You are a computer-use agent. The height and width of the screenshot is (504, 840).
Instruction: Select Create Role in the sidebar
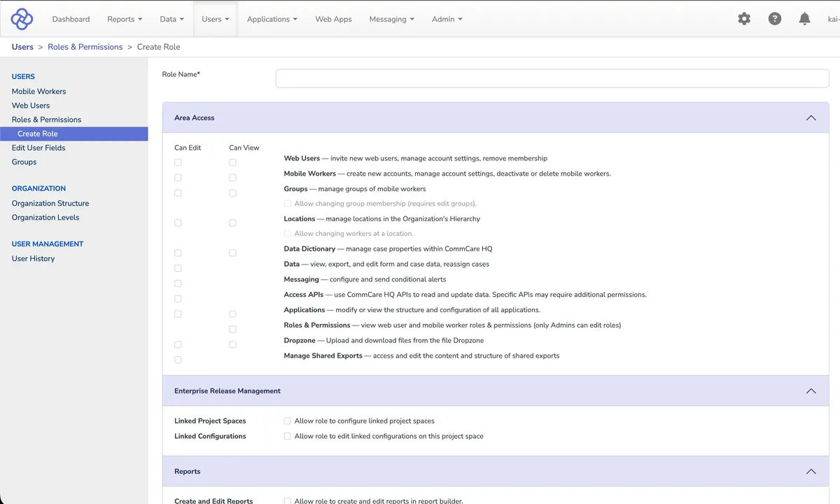pyautogui.click(x=73, y=134)
